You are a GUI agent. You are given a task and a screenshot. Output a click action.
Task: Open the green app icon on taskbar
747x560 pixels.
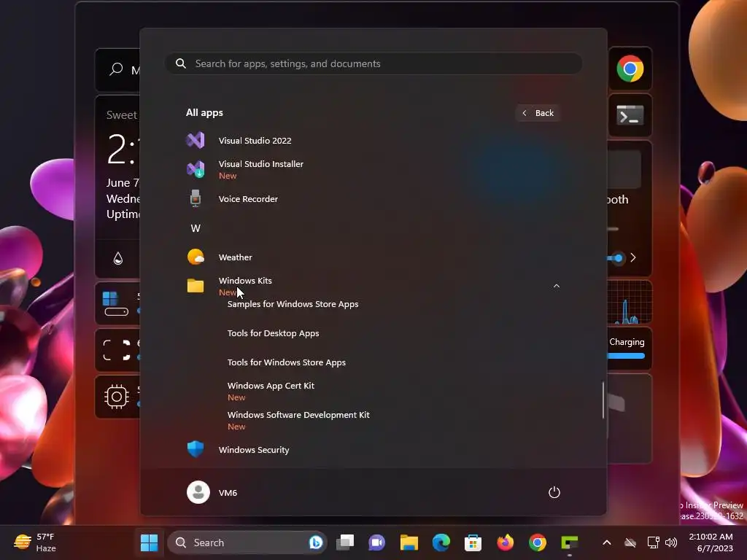click(569, 542)
